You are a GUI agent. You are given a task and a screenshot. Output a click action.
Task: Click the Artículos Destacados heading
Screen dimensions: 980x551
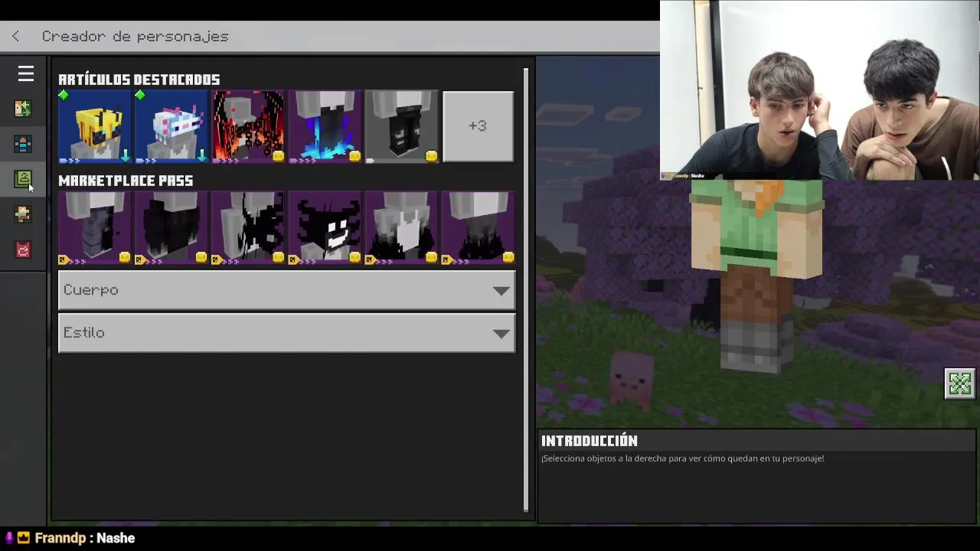pos(139,80)
